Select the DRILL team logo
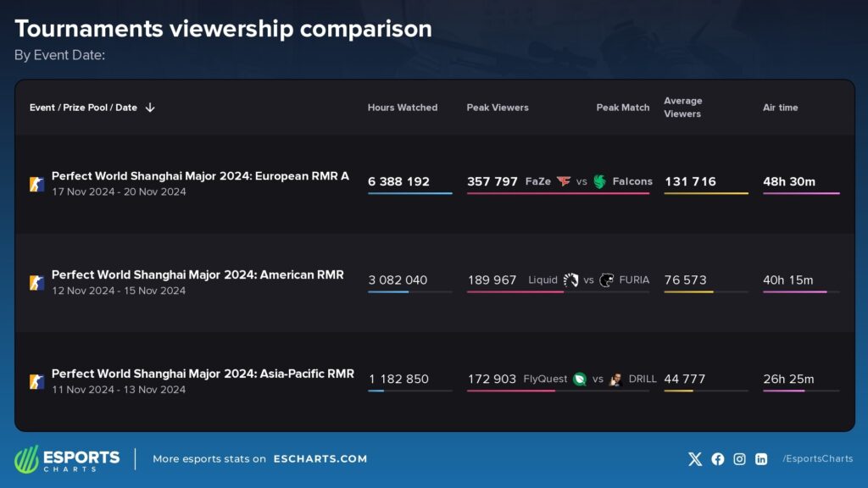 pyautogui.click(x=615, y=379)
